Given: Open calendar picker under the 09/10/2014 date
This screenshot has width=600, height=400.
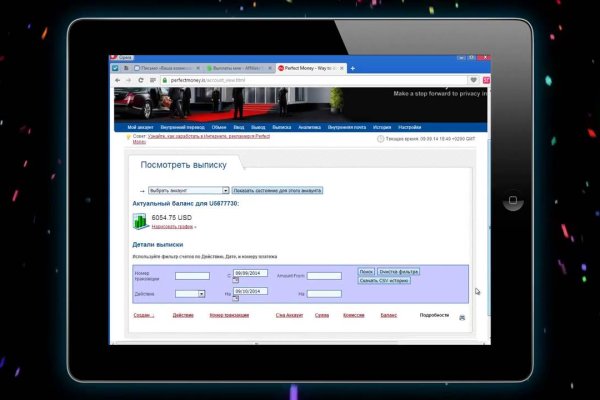Looking at the screenshot, I should point(235,298).
